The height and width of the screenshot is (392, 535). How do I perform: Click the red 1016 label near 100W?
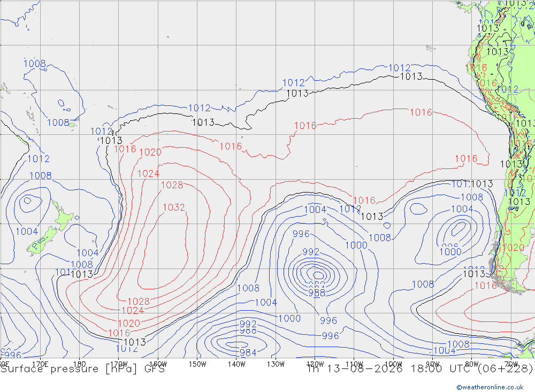(x=421, y=112)
